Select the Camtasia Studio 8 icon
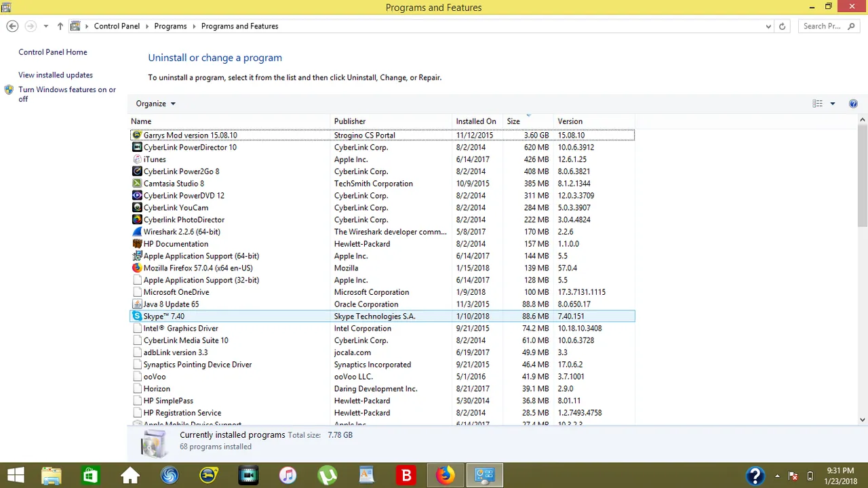The width and height of the screenshot is (868, 488). point(137,184)
